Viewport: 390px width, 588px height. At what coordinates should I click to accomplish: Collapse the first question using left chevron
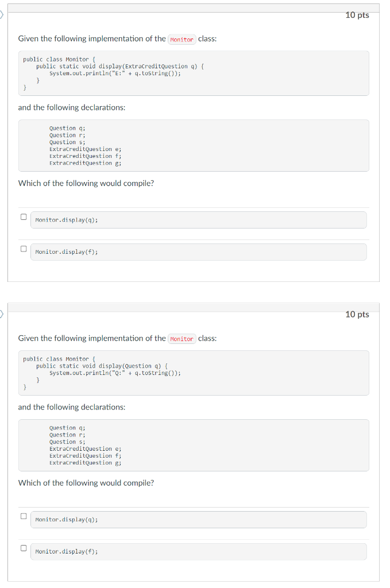click(2, 14)
